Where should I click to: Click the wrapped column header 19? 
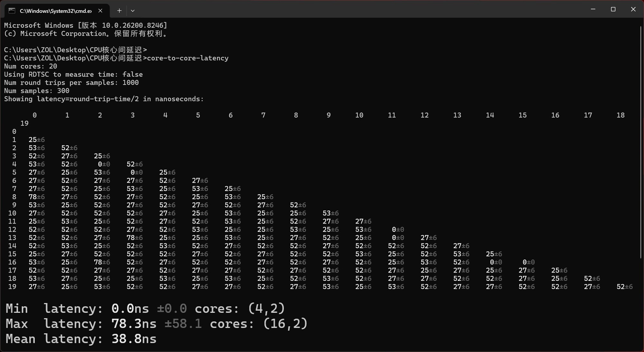24,123
